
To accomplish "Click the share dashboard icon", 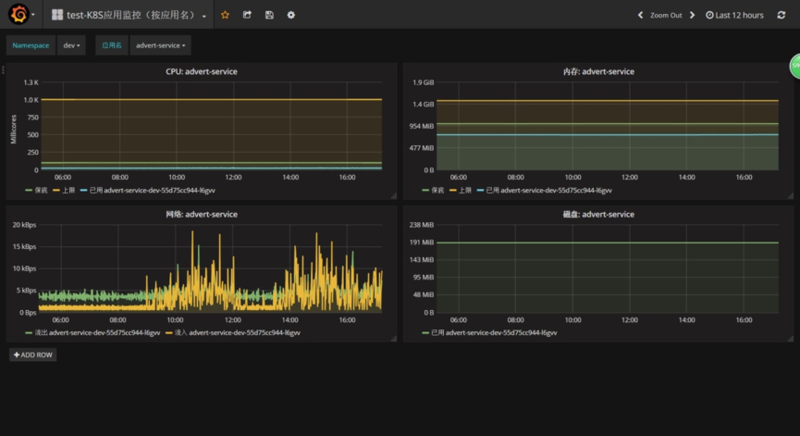I will pyautogui.click(x=247, y=15).
